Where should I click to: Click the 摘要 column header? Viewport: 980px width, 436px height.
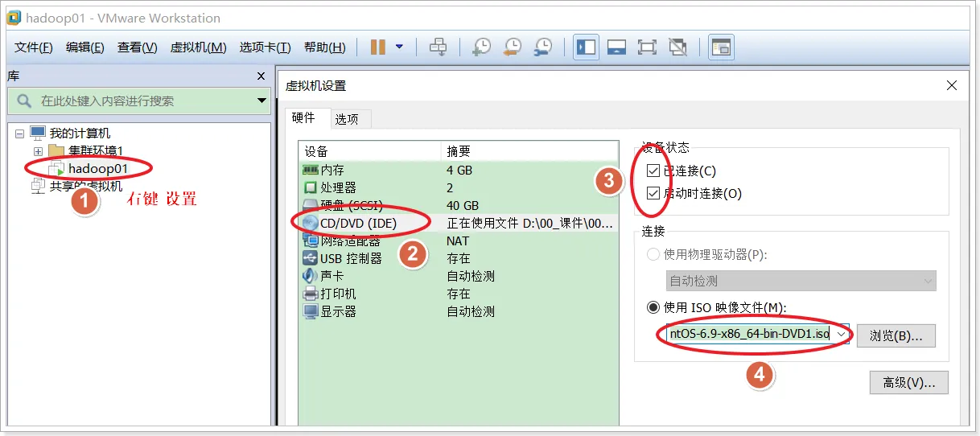pyautogui.click(x=531, y=151)
